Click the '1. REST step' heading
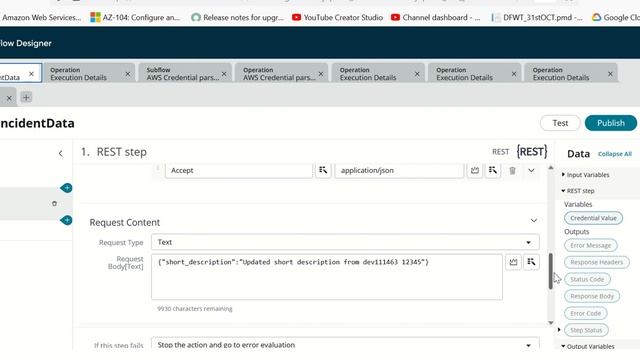 (x=114, y=152)
